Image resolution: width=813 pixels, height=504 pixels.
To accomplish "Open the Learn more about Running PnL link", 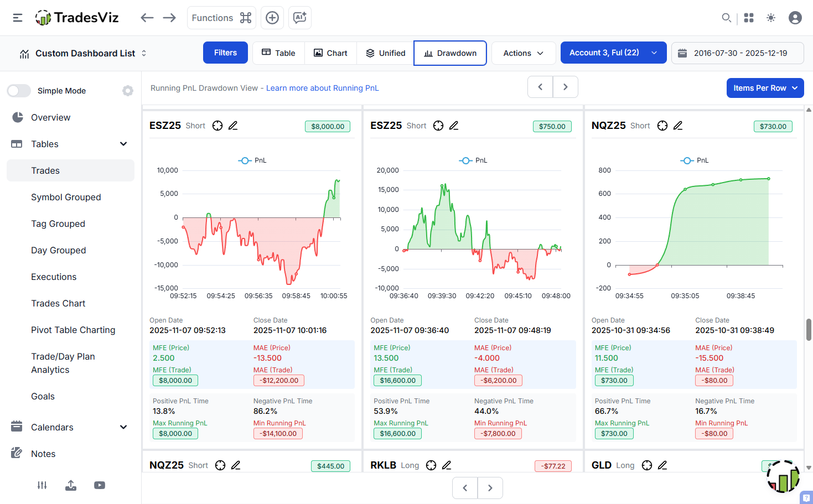I will point(323,87).
